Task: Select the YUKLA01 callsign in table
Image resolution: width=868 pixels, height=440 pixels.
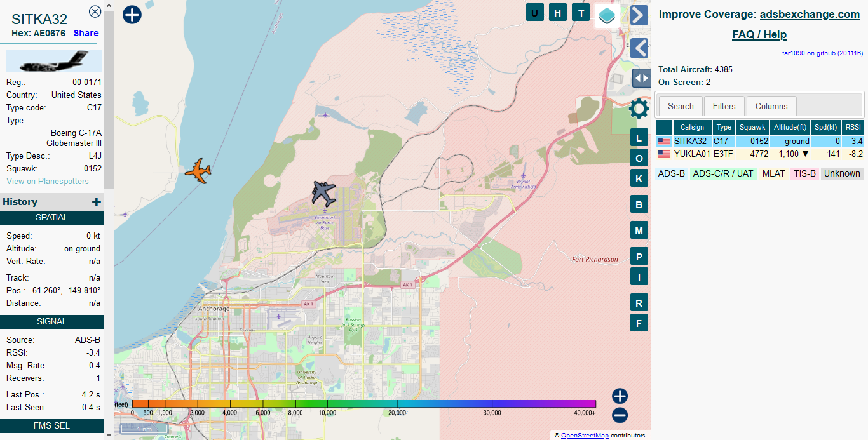Action: tap(692, 154)
